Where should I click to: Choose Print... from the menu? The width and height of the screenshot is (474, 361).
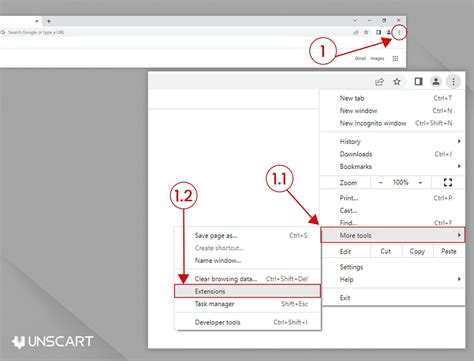pos(392,198)
